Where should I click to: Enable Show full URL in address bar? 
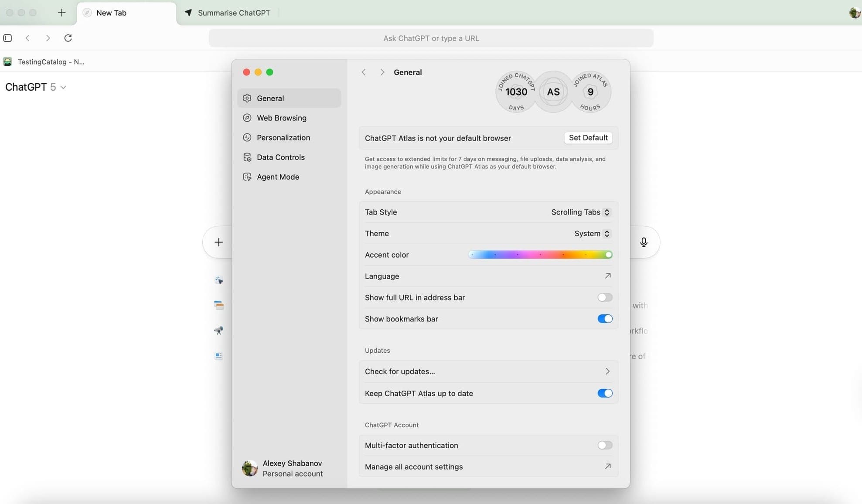point(605,297)
